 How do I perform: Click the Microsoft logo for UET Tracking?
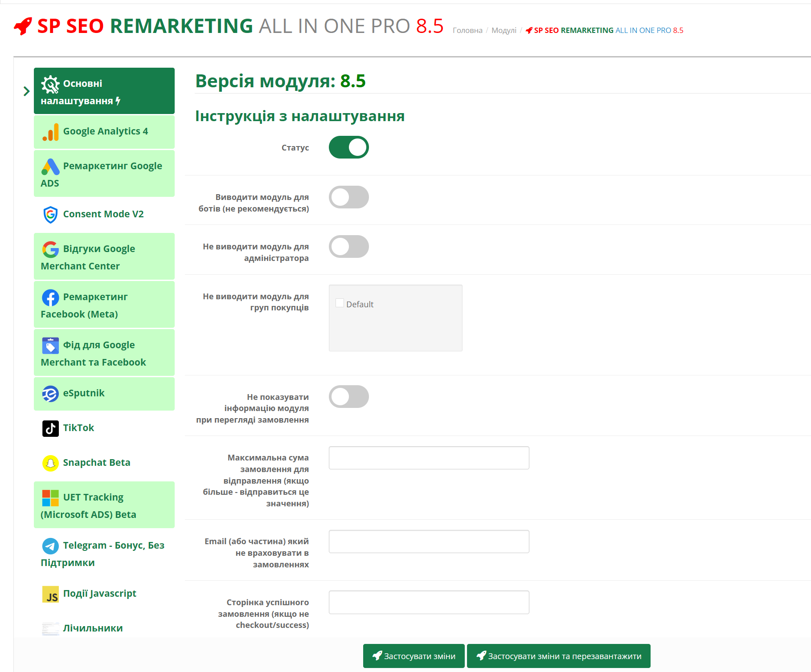50,498
